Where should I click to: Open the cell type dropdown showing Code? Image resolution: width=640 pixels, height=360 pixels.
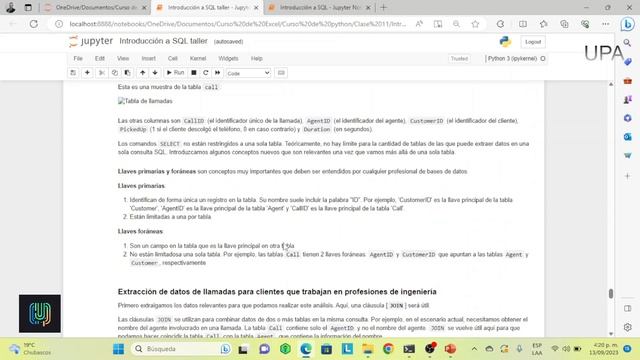point(248,73)
